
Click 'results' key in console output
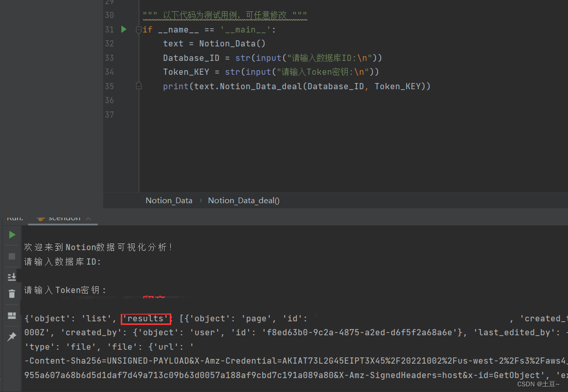pos(145,318)
